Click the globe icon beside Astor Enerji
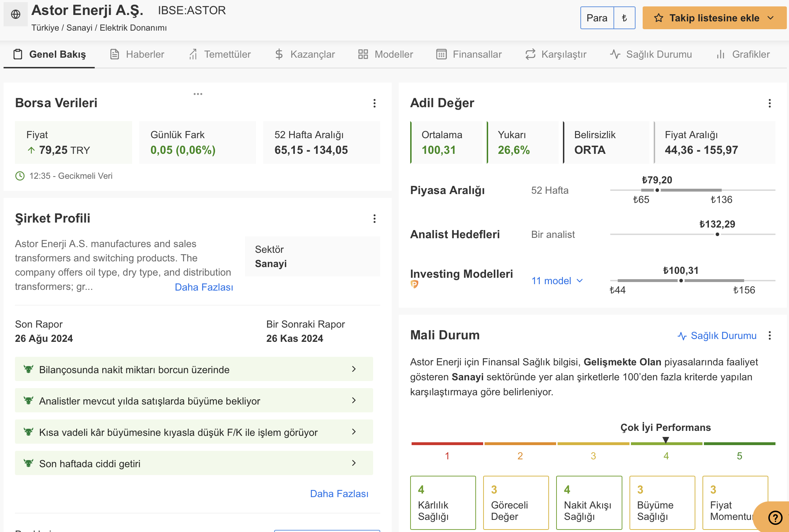 16,14
